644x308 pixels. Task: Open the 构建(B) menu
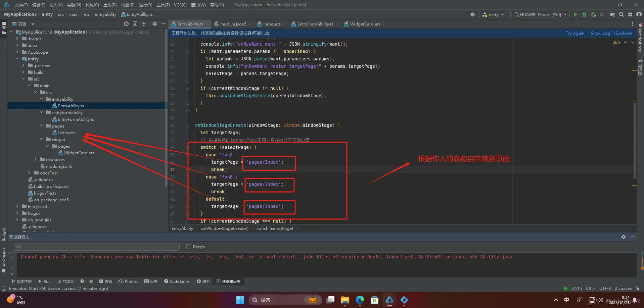(x=128, y=5)
